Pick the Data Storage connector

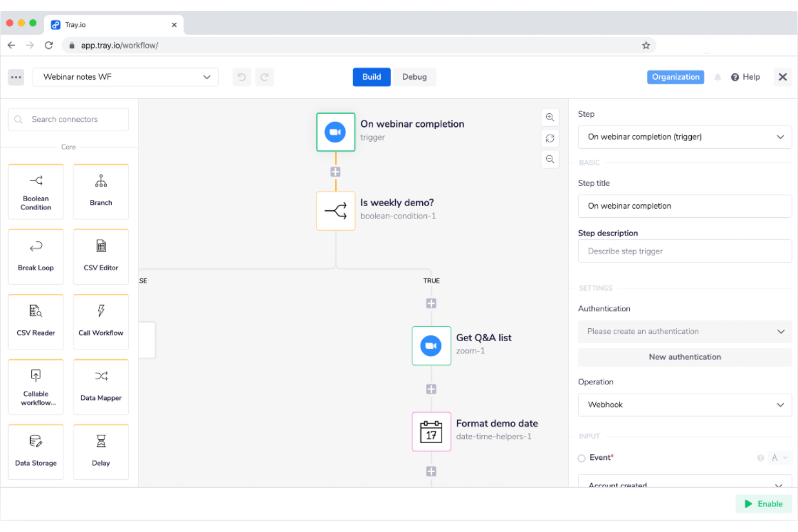36,452
